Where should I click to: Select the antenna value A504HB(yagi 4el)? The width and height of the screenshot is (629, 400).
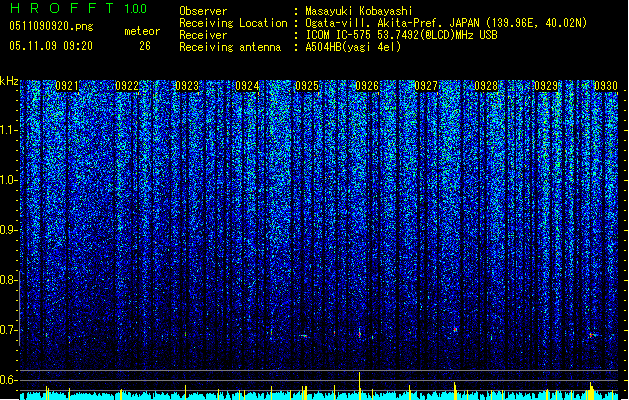point(353,47)
